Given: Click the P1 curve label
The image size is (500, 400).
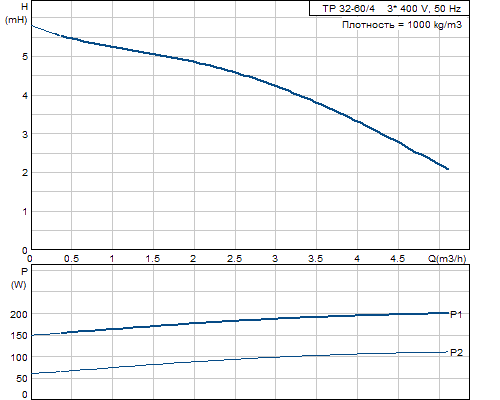Looking at the screenshot, I should pos(456,314).
